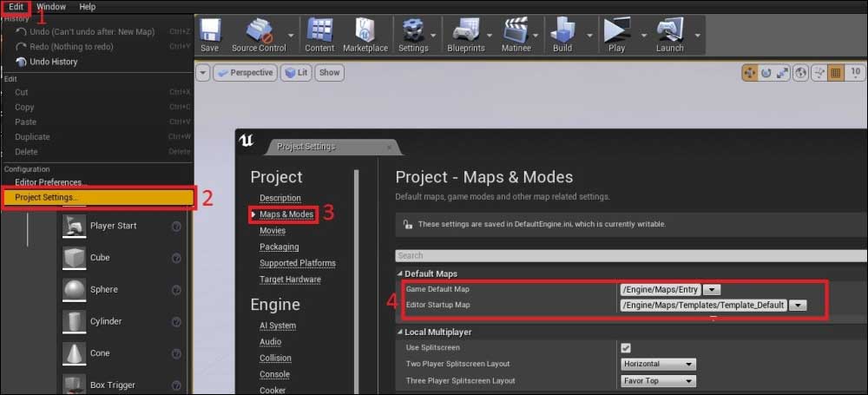Screen dimensions: 868x395
Task: Click help icon beside Box Trigger
Action: 176,385
